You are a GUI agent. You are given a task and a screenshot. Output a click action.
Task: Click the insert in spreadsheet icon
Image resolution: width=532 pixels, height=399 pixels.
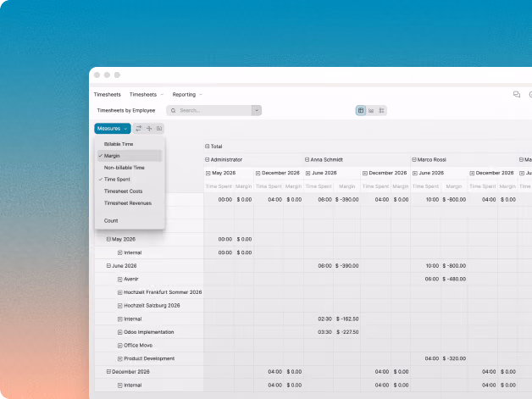click(x=159, y=128)
